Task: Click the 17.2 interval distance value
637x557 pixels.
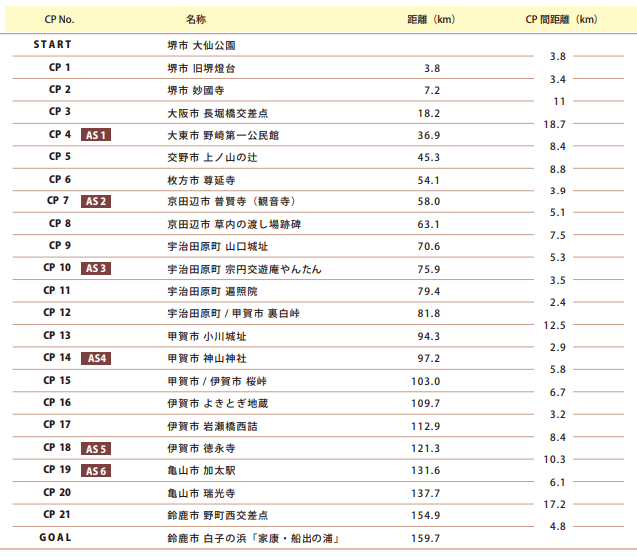Action: click(x=554, y=504)
